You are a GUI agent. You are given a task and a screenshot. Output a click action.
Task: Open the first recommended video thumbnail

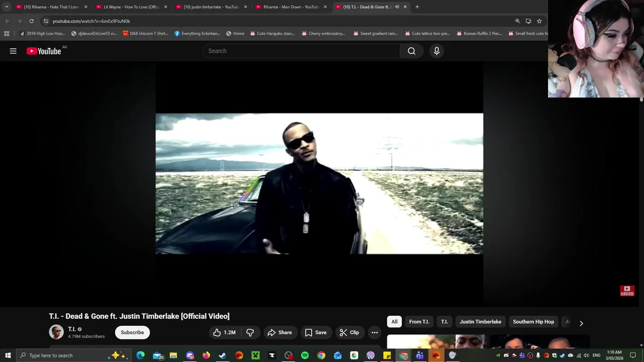coord(437,341)
